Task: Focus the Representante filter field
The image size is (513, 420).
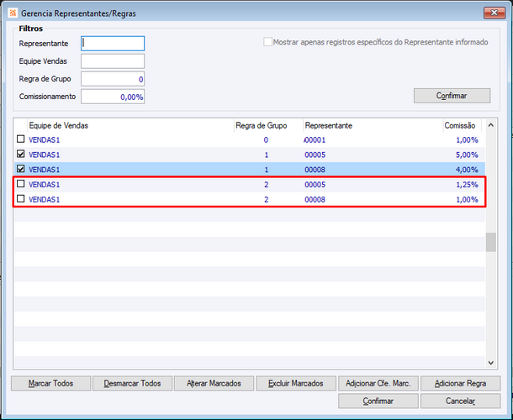Action: (x=113, y=44)
